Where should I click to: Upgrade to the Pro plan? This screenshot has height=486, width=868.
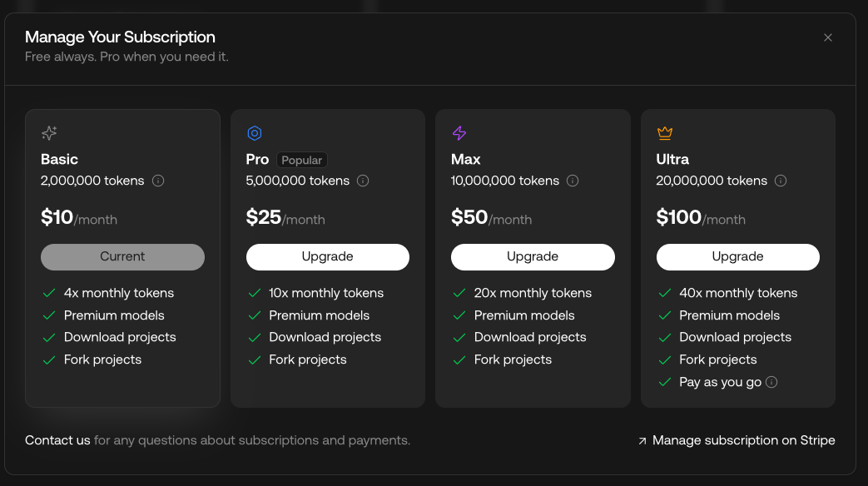[327, 256]
